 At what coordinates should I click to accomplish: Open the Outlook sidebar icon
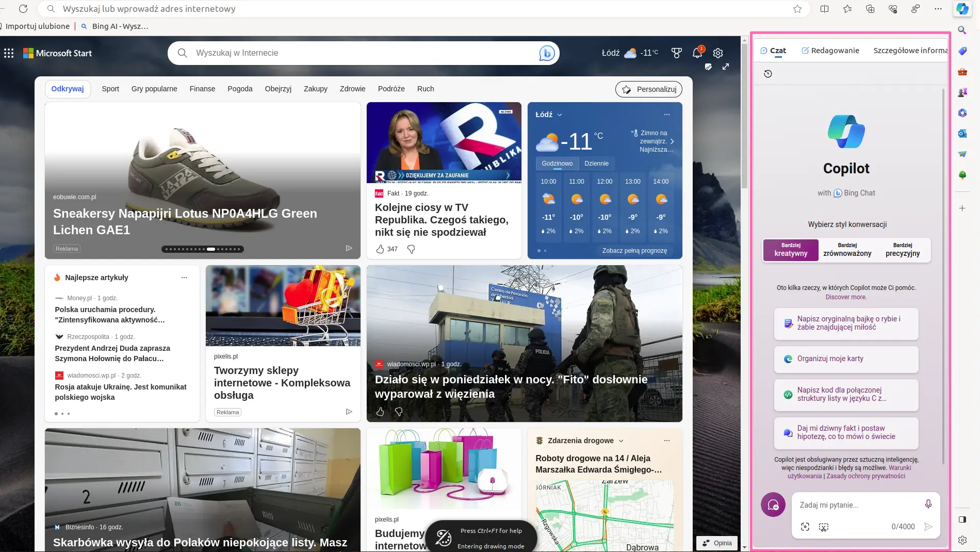962,134
